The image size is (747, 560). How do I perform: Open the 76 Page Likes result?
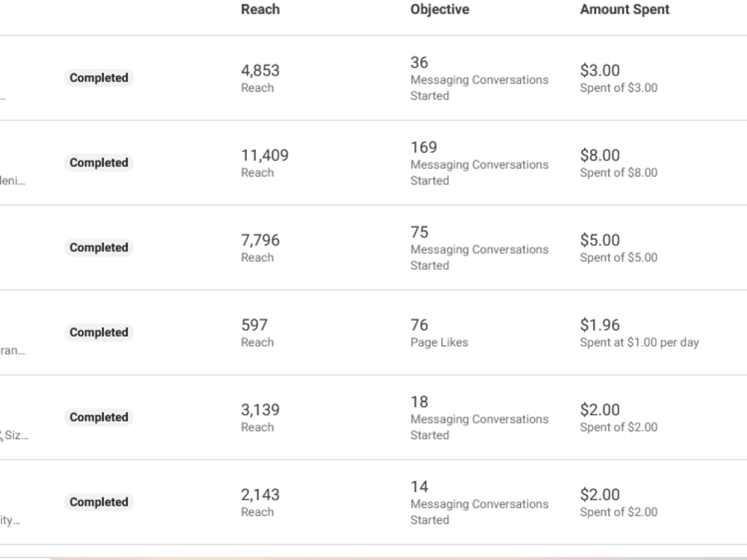click(439, 333)
